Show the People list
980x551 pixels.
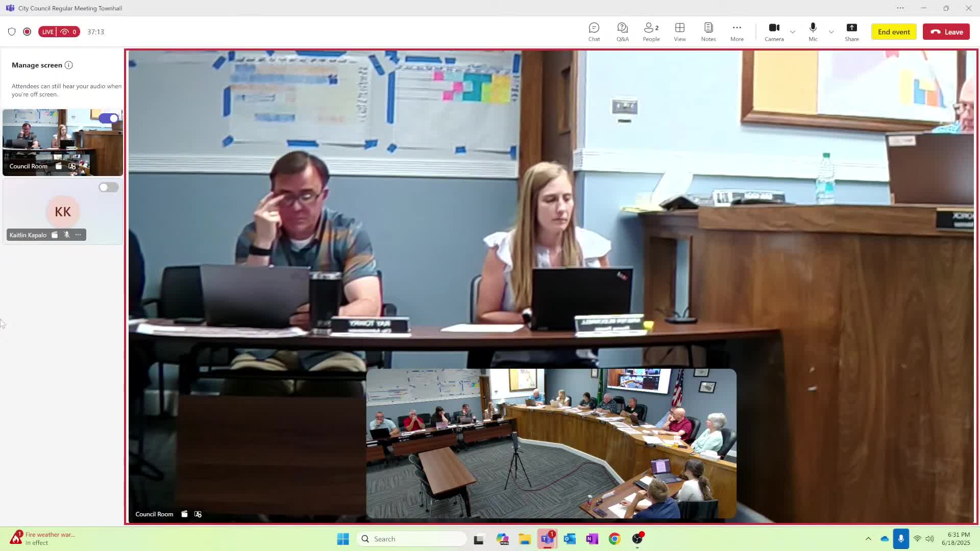coord(651,32)
